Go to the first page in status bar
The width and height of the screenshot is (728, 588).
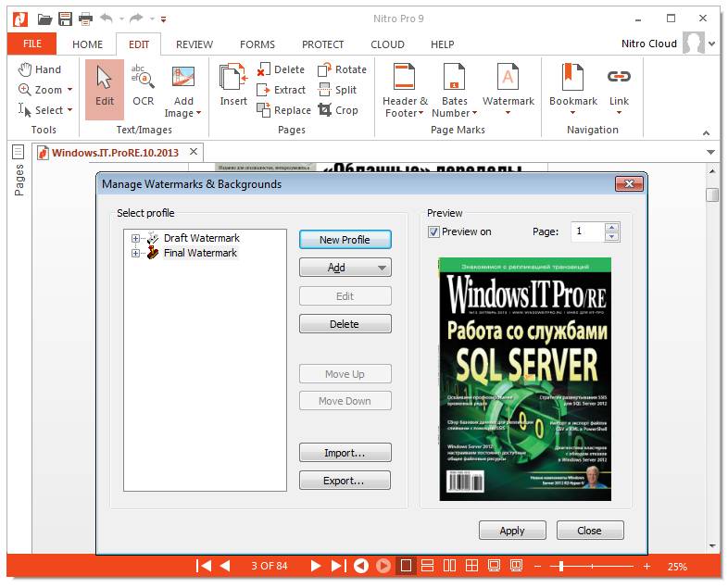tap(204, 566)
